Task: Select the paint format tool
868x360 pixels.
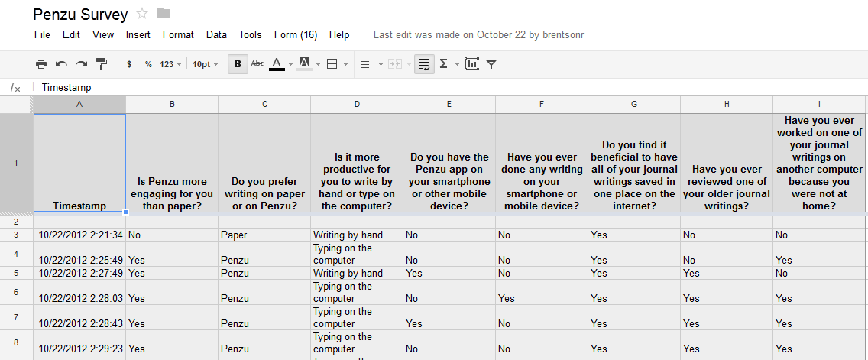Action: [102, 64]
